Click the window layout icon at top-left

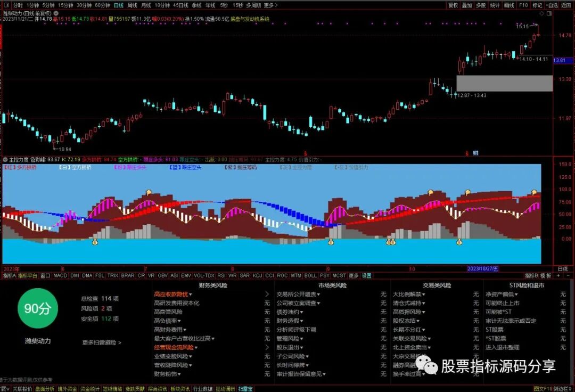click(x=6, y=5)
